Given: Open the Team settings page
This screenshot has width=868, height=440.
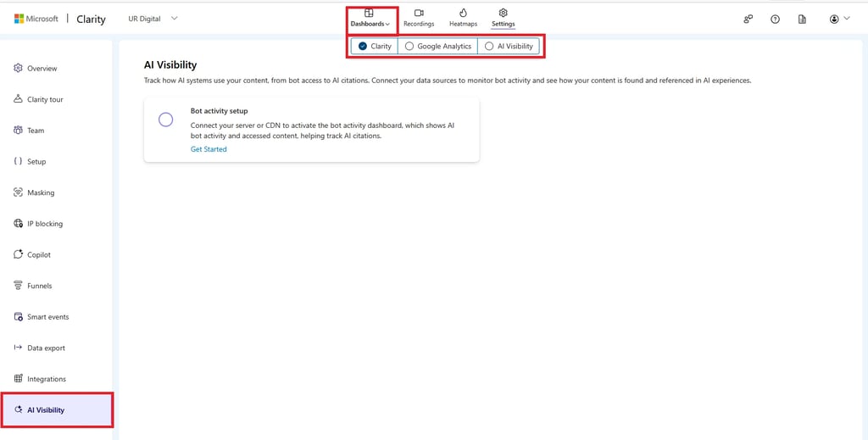Looking at the screenshot, I should 36,131.
